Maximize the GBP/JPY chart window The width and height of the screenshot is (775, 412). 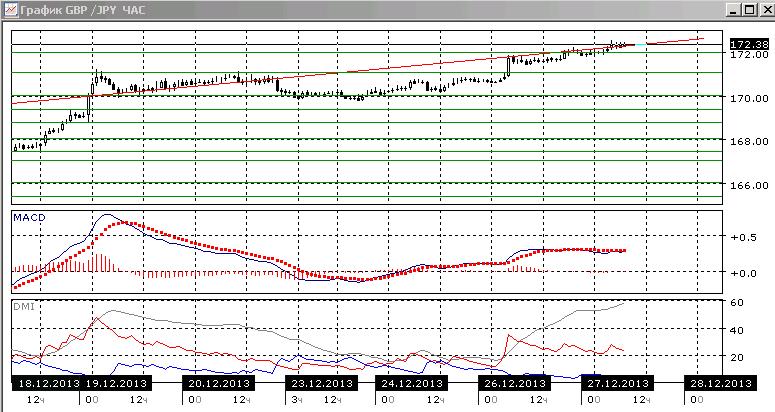coord(750,10)
